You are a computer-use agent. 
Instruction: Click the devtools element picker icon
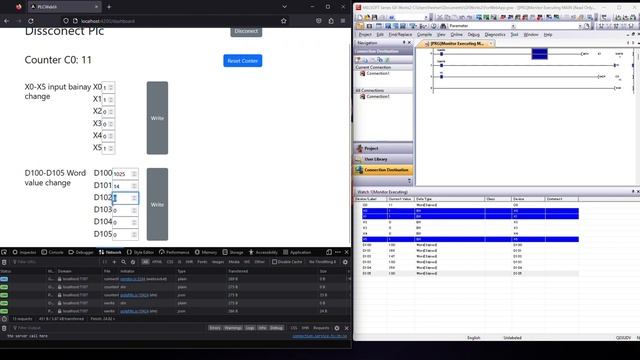(4, 252)
